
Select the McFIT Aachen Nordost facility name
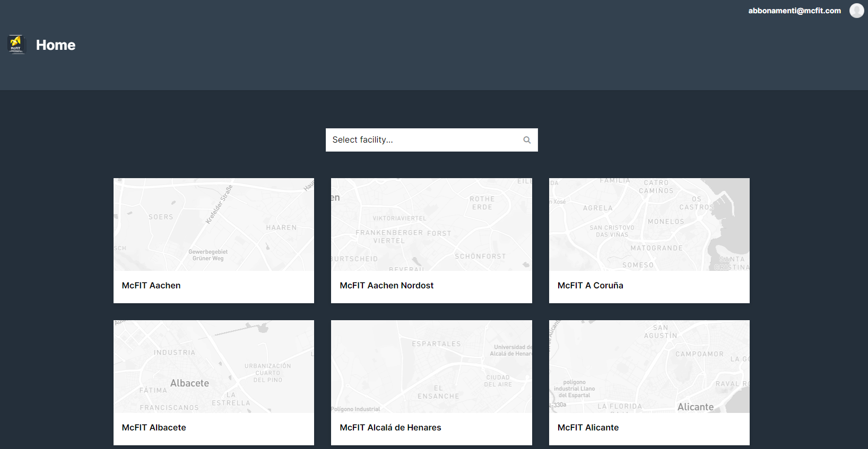pyautogui.click(x=386, y=285)
